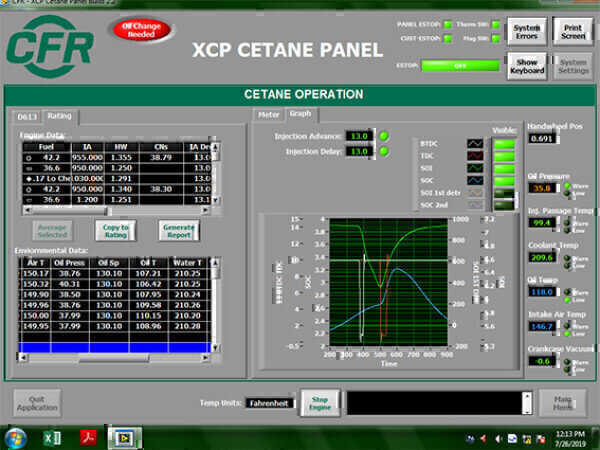The width and height of the screenshot is (600, 450).
Task: Click the Intake Air Temp Low LED
Action: [567, 334]
